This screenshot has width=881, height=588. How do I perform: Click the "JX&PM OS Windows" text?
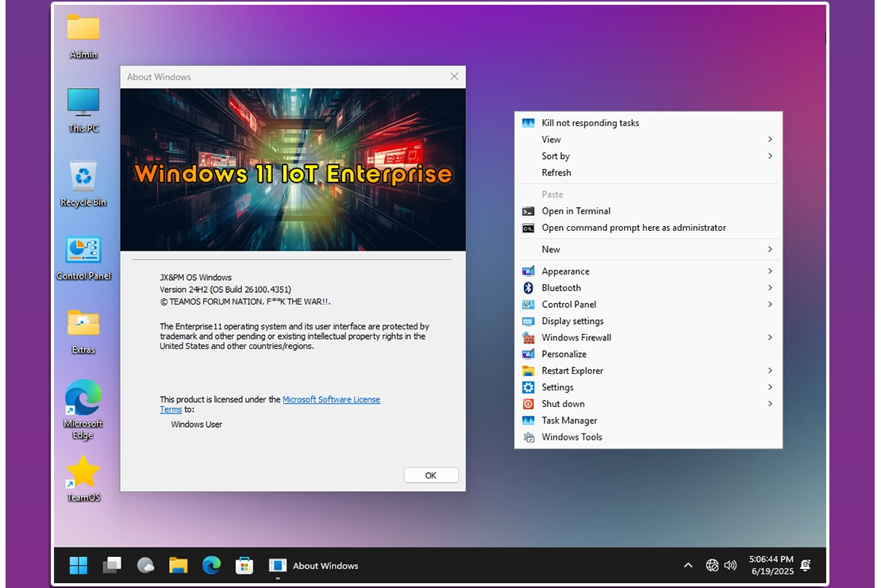tap(195, 278)
